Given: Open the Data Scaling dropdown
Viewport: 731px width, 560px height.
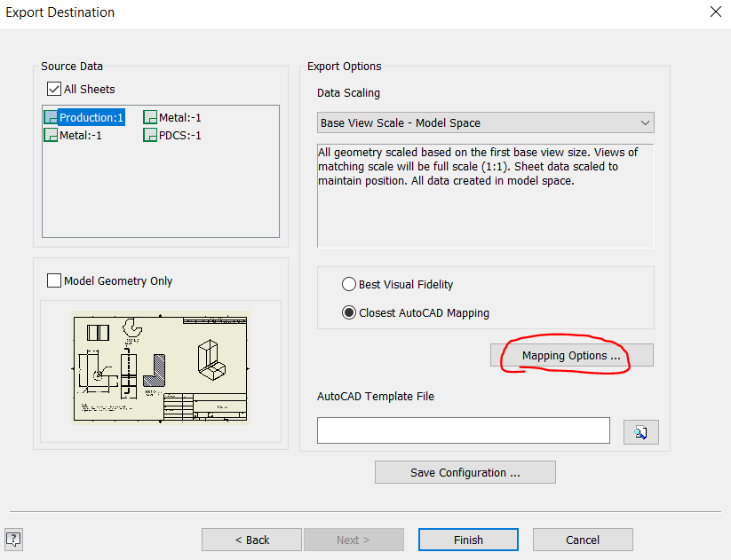Looking at the screenshot, I should [485, 122].
